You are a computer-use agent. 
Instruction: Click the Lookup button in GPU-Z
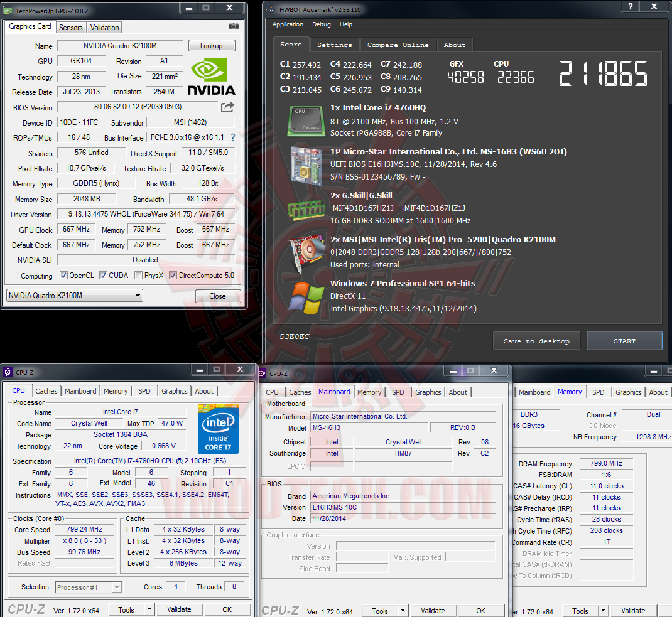[211, 45]
